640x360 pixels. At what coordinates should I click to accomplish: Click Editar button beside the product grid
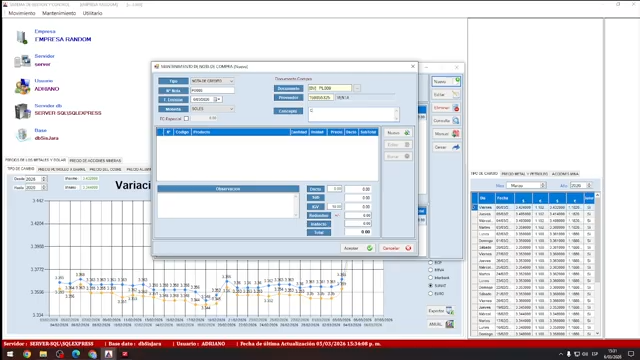(x=398, y=144)
